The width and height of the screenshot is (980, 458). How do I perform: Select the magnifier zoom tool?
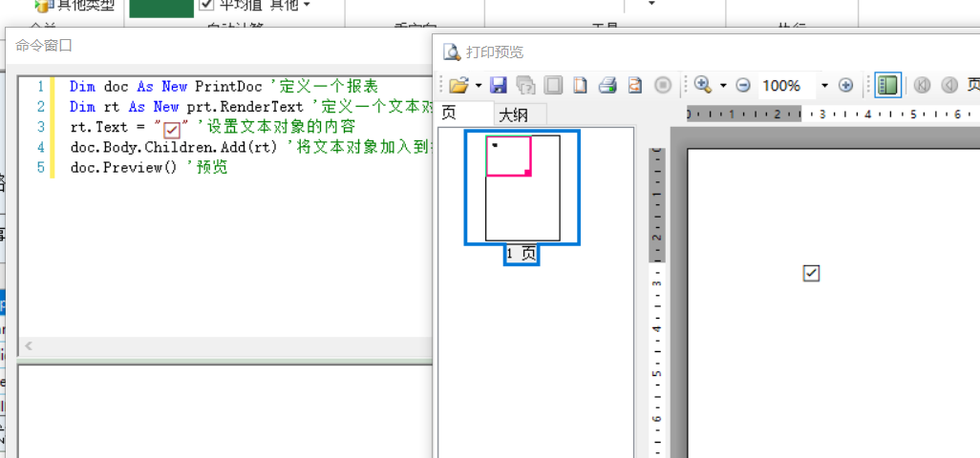pyautogui.click(x=703, y=86)
